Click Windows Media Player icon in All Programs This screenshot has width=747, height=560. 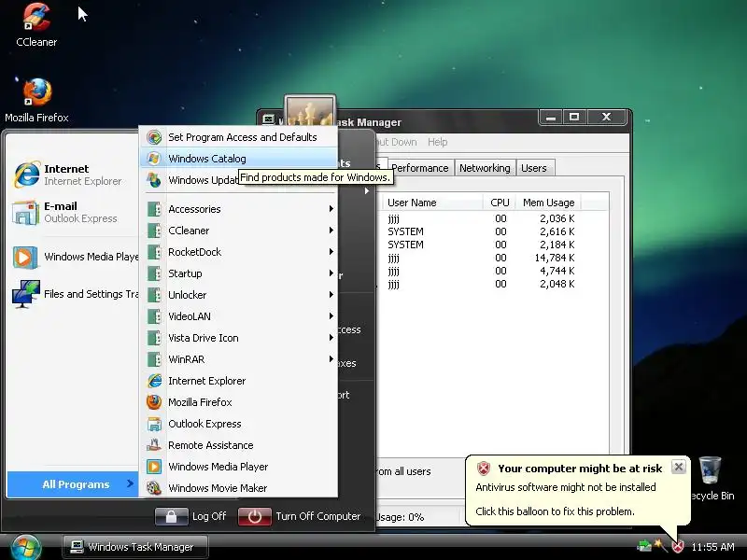(x=153, y=466)
